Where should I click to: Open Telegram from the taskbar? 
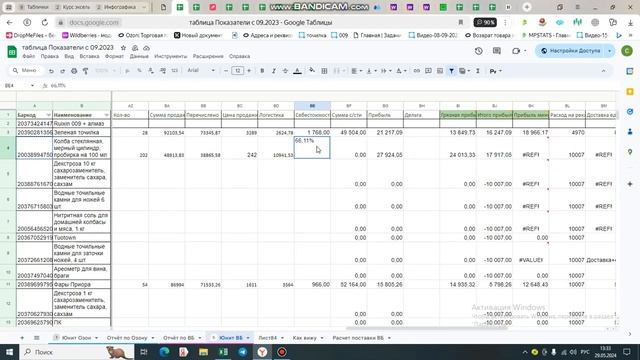tap(242, 352)
